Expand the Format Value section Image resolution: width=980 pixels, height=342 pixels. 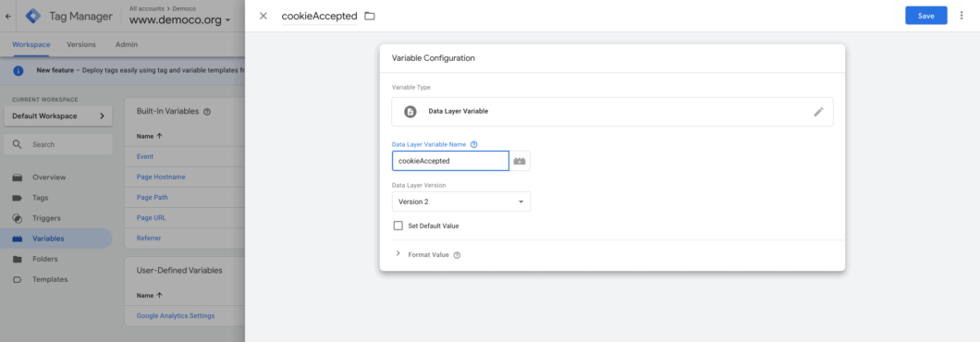[x=398, y=254]
